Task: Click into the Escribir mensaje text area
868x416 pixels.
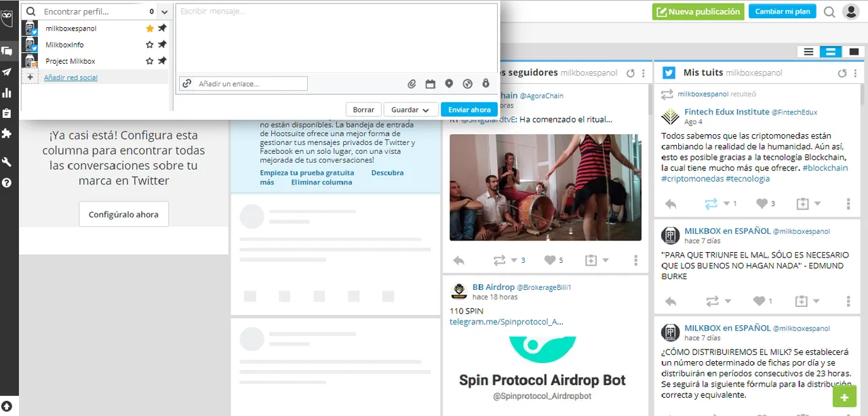Action: [x=336, y=38]
